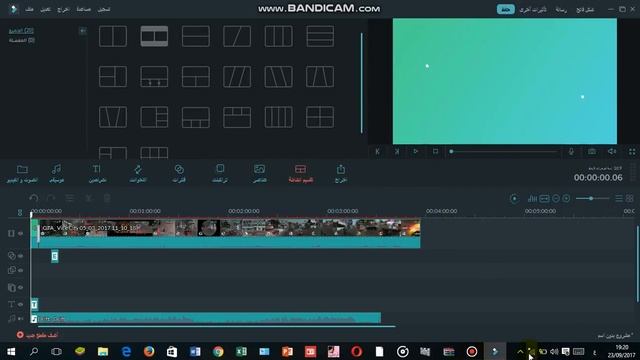Image resolution: width=640 pixels, height=360 pixels.
Task: Choose the three vertical columns split layout
Action: coord(278,36)
